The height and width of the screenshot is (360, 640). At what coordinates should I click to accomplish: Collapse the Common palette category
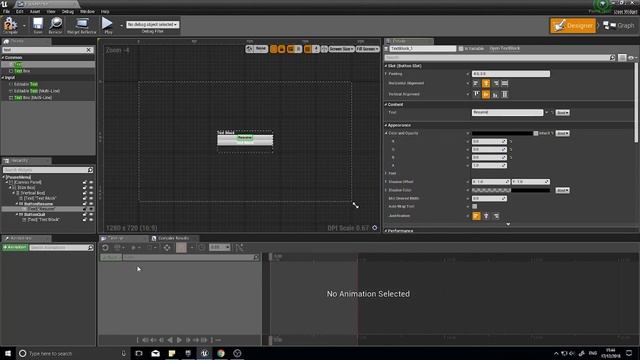point(3,58)
